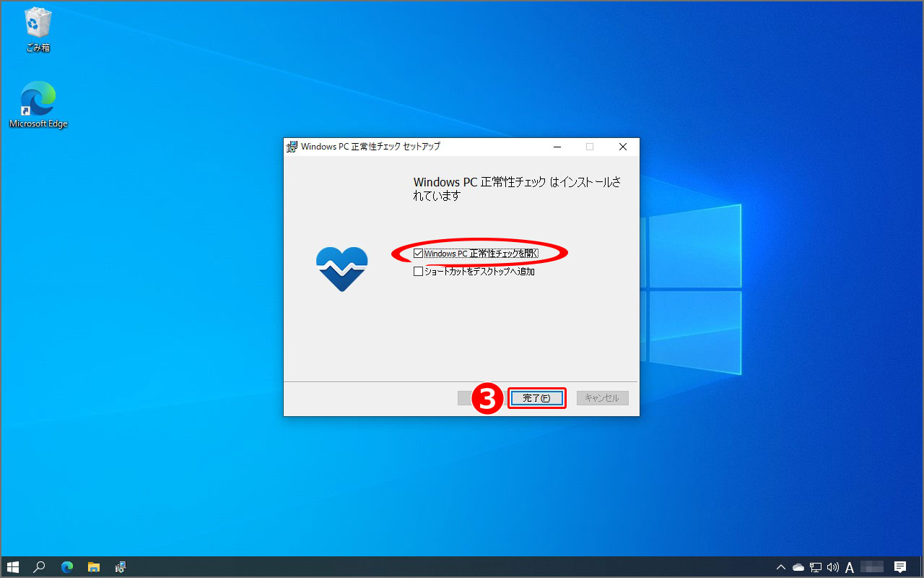This screenshot has height=578, width=924.
Task: Click the 完了(F) button
Action: [x=536, y=398]
